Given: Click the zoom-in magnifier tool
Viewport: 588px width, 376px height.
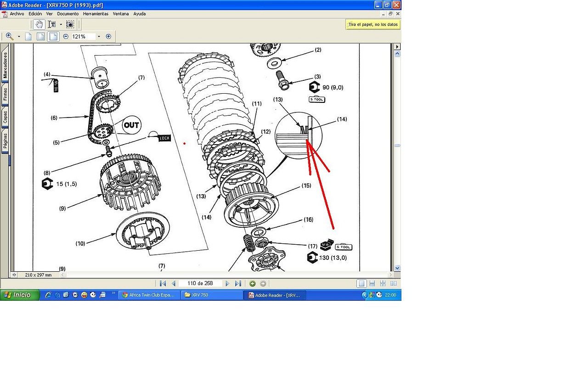Looking at the screenshot, I should tap(10, 36).
